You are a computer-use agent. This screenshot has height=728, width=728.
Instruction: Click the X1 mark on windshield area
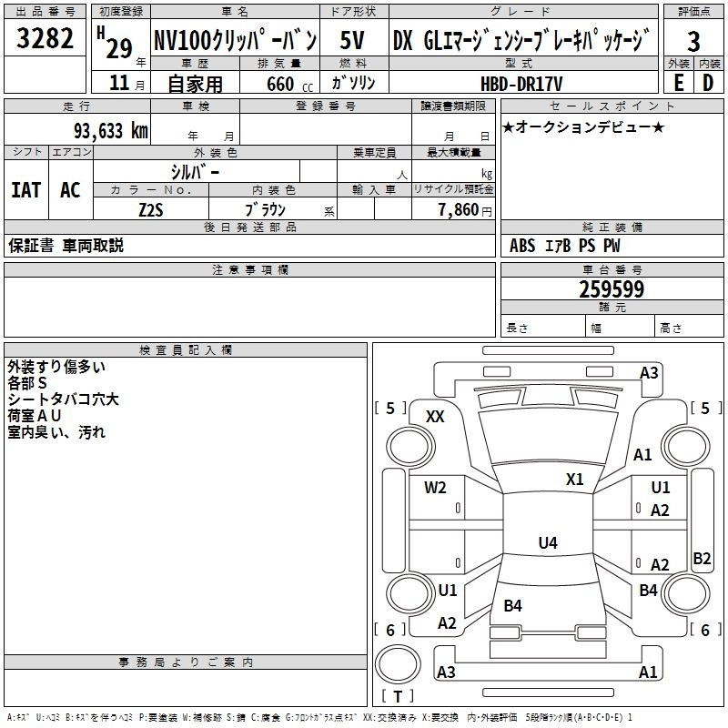pyautogui.click(x=574, y=479)
